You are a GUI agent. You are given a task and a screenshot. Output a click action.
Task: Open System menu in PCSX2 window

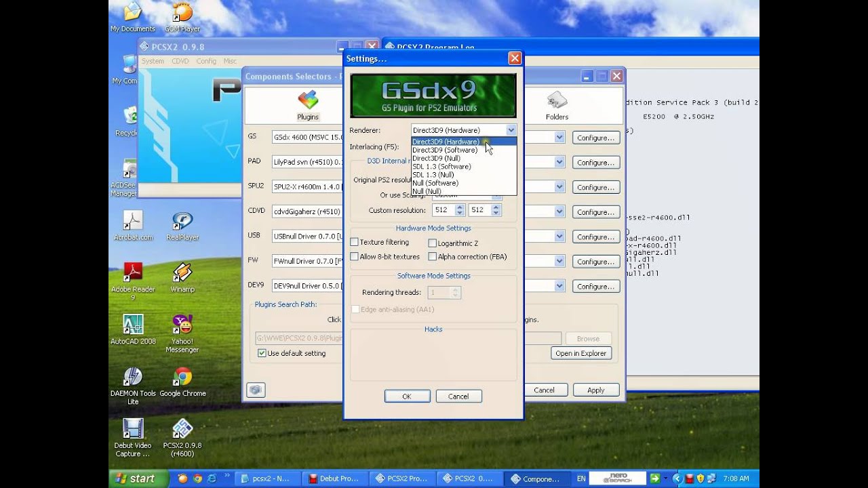(x=153, y=61)
